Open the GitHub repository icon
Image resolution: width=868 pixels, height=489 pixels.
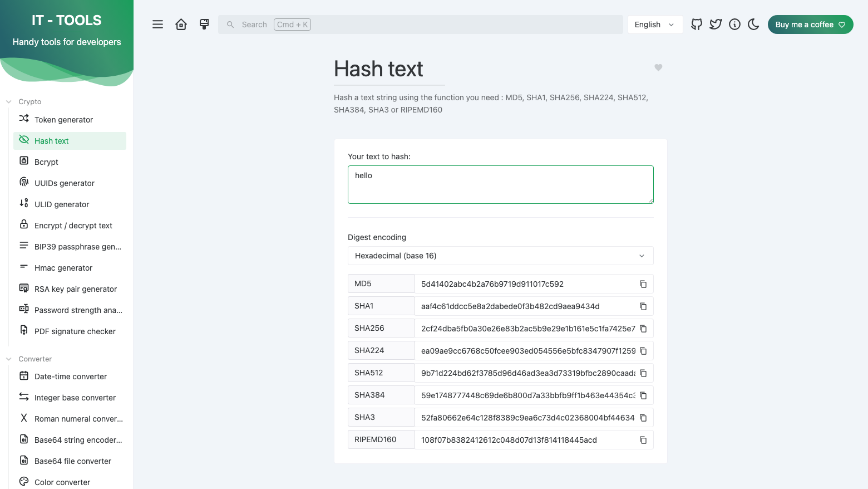(x=697, y=25)
